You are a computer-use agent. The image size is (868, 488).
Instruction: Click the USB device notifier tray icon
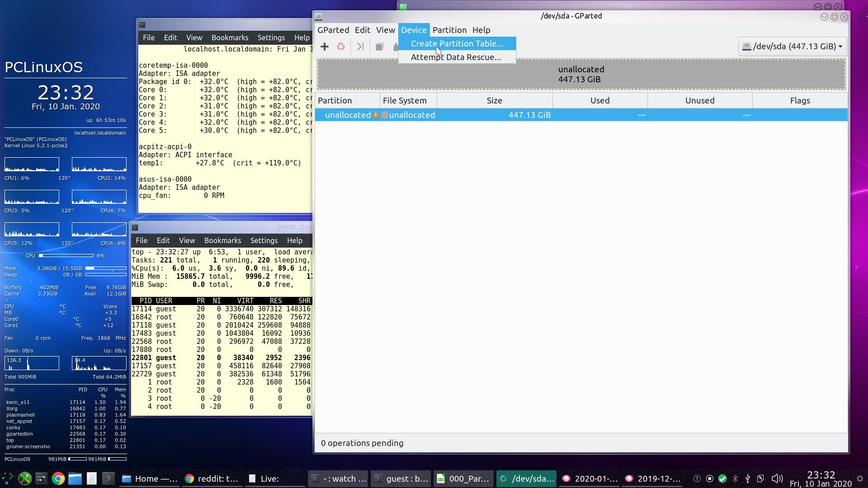[748, 479]
